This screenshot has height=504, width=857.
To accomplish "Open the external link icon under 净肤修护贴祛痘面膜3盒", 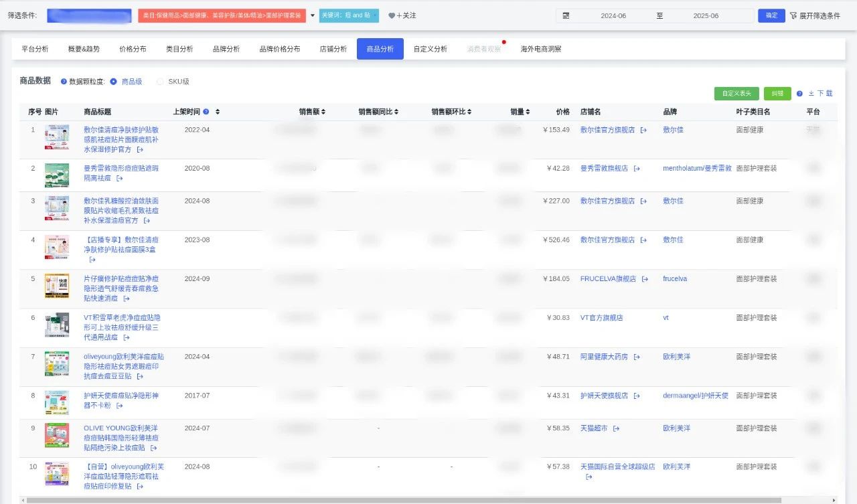I will tap(92, 260).
